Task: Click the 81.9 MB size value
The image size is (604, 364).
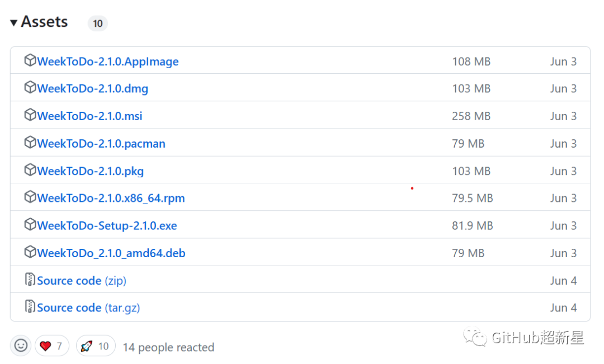Action: pyautogui.click(x=472, y=226)
